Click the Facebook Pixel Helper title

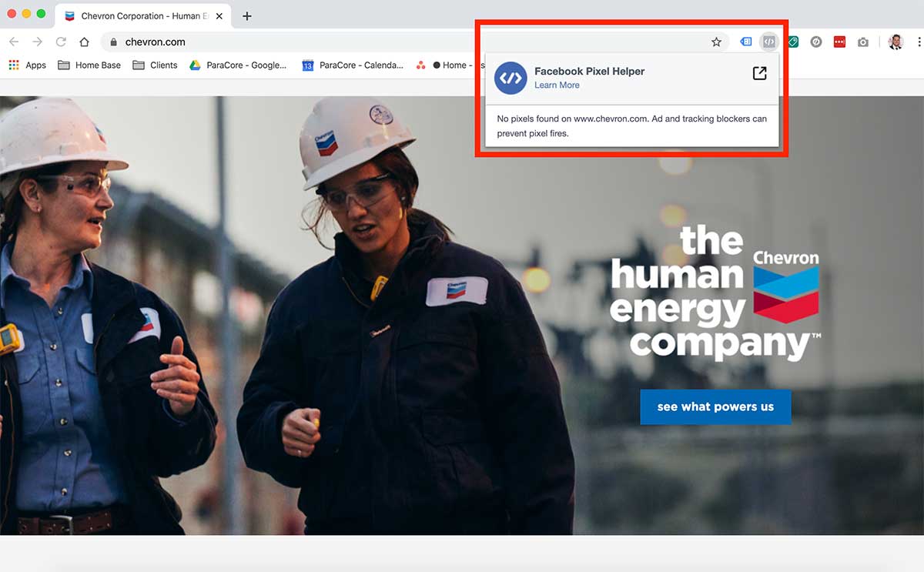[x=589, y=71]
